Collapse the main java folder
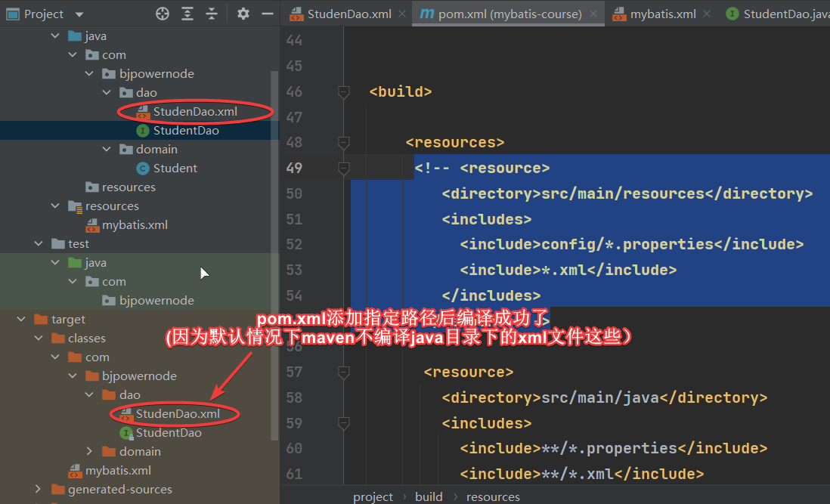 click(x=55, y=36)
